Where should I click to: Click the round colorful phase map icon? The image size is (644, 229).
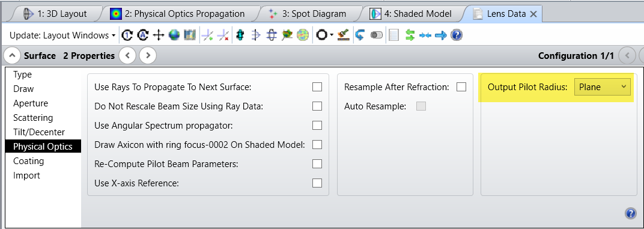303,35
